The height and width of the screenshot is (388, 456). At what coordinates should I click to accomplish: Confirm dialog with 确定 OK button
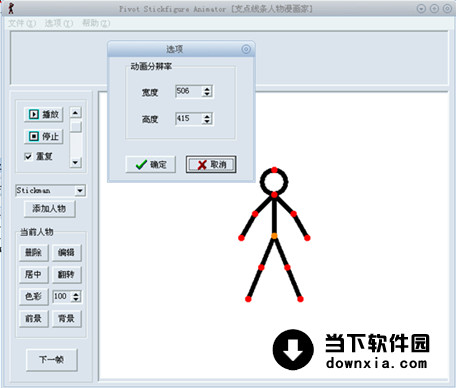tap(151, 164)
